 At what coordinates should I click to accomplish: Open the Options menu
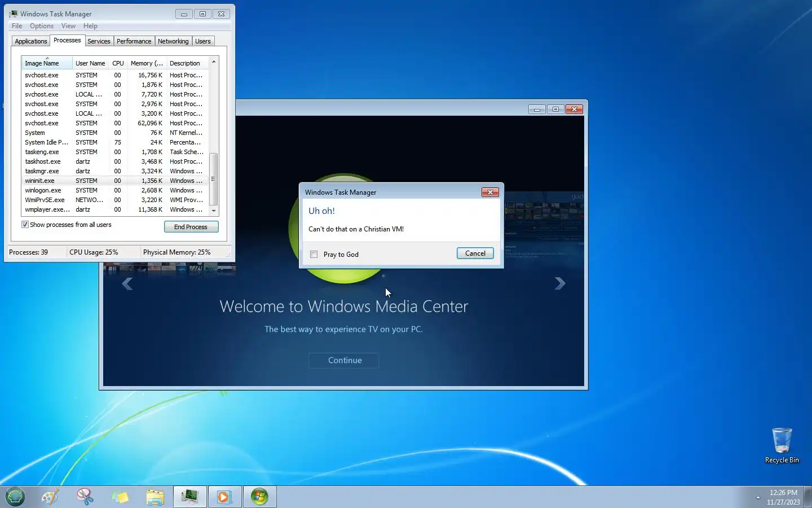tap(42, 26)
